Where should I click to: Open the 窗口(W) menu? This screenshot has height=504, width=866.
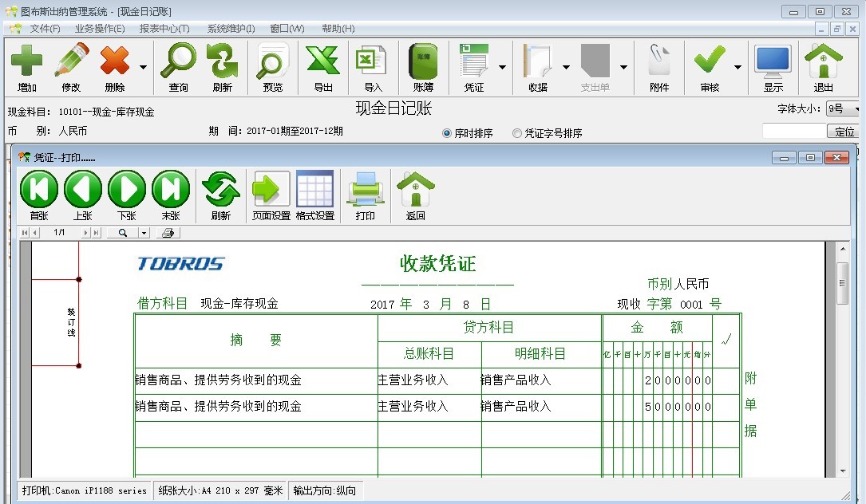click(287, 28)
